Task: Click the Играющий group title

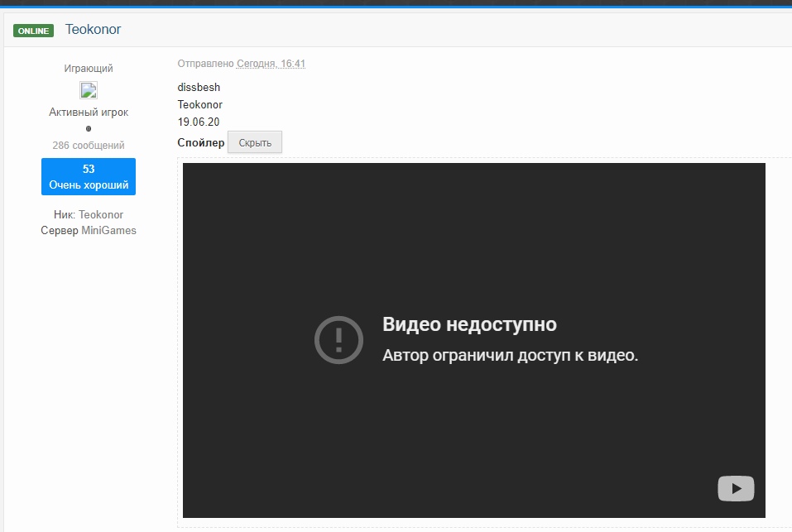Action: 89,69
